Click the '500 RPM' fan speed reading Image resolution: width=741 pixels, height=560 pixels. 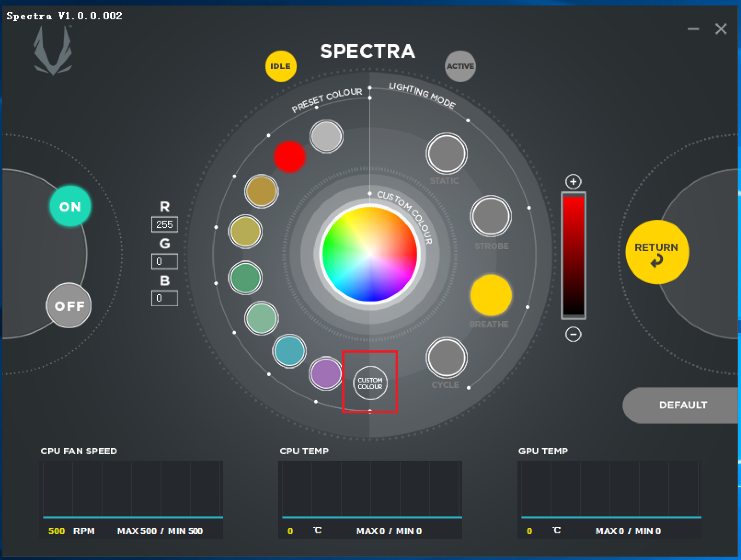coord(71,531)
